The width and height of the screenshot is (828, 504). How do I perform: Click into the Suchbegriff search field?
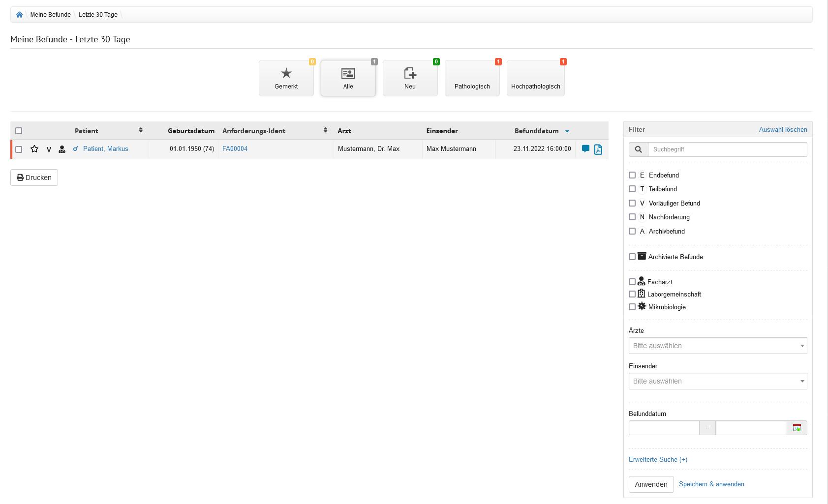click(x=727, y=149)
